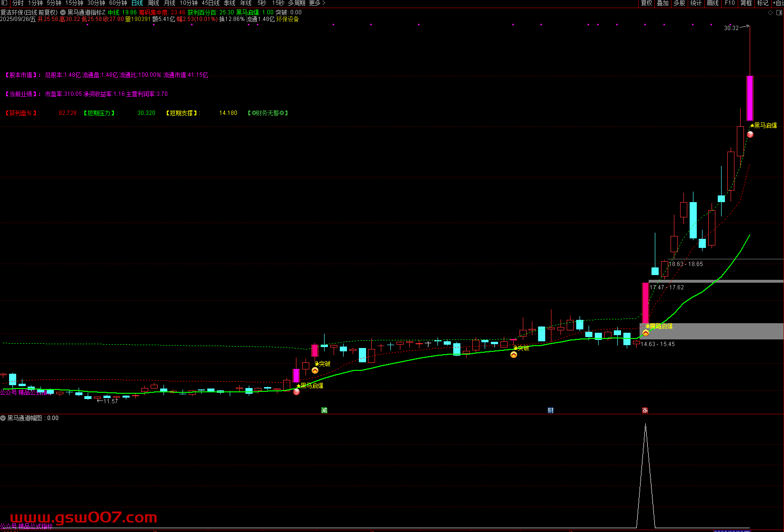The height and width of the screenshot is (532, 784).
Task: Select the 30分钟 period tab
Action: [x=96, y=3]
